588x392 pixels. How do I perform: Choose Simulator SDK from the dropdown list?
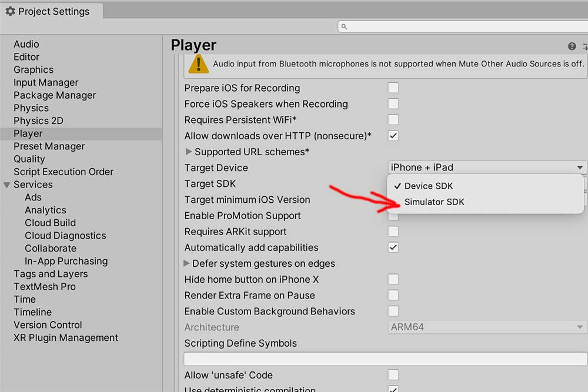(485, 202)
